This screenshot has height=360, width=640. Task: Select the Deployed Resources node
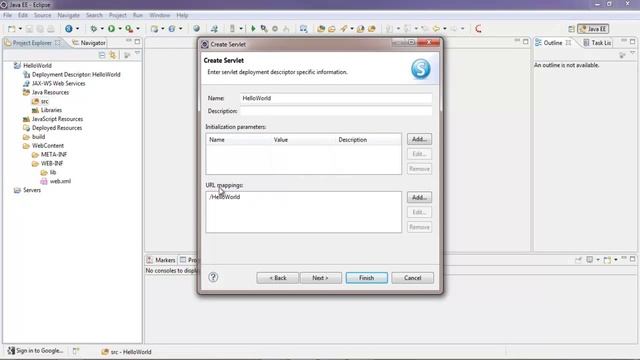point(57,128)
